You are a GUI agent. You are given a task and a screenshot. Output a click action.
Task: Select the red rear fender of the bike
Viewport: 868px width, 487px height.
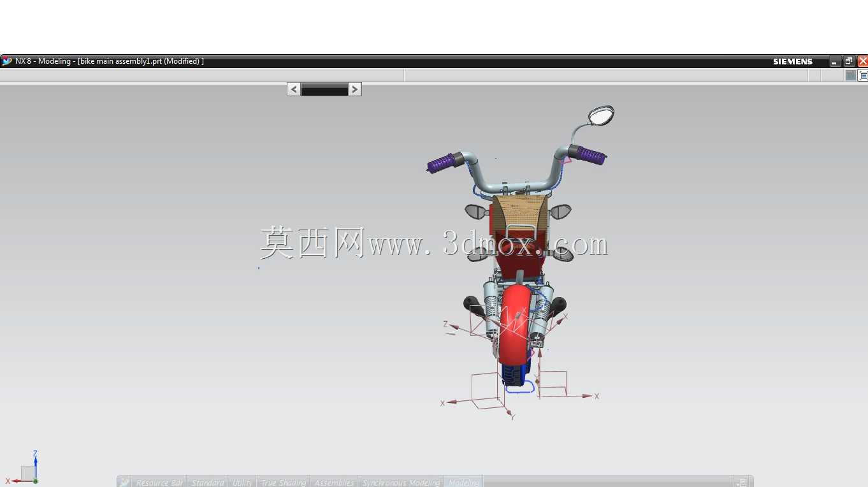tap(515, 324)
